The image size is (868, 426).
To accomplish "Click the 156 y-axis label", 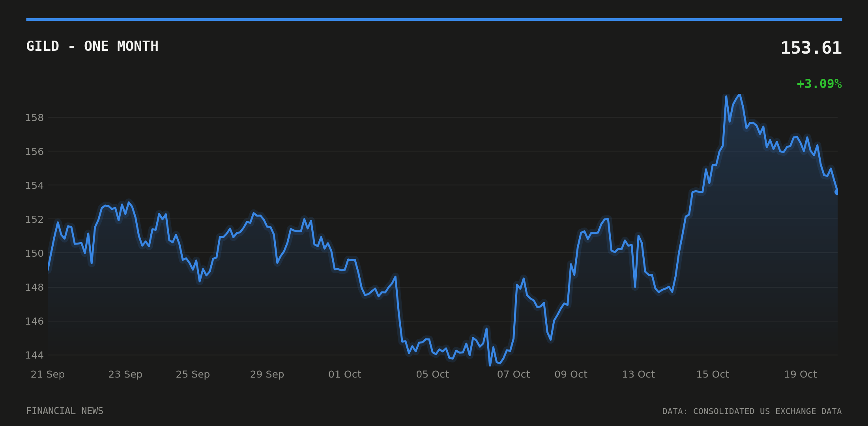I will pos(34,151).
